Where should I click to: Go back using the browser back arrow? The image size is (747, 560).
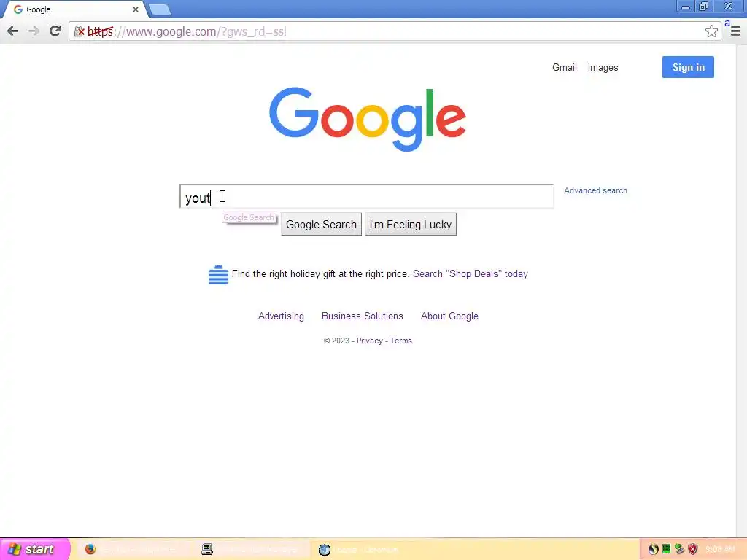tap(13, 31)
